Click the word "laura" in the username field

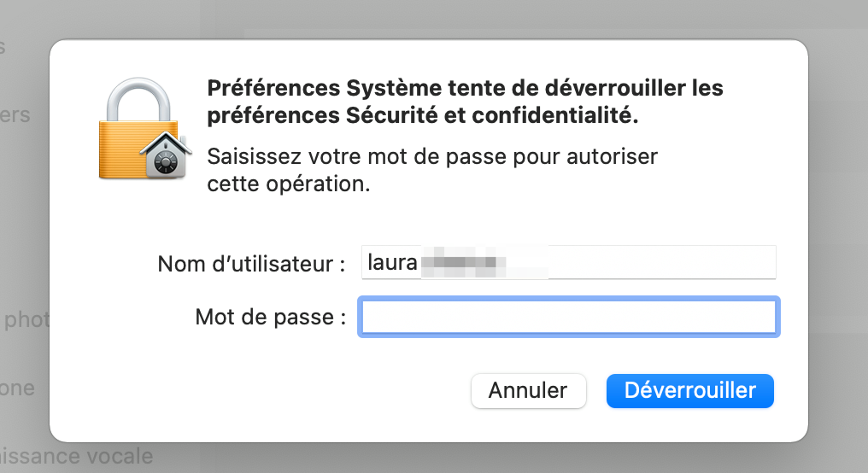coord(391,262)
